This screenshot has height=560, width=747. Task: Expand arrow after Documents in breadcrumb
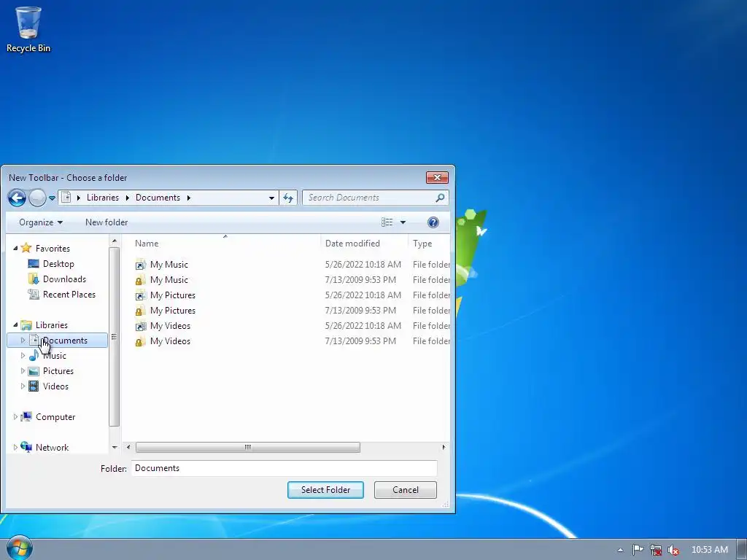189,198
